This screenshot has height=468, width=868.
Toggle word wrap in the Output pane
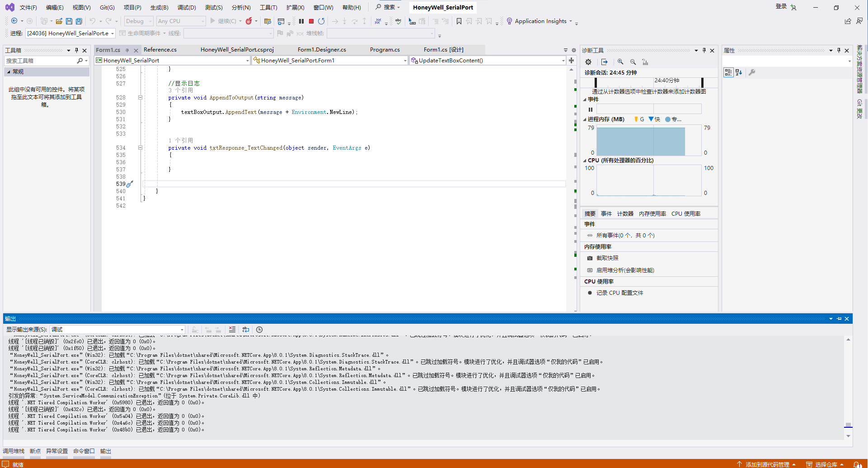coord(246,330)
